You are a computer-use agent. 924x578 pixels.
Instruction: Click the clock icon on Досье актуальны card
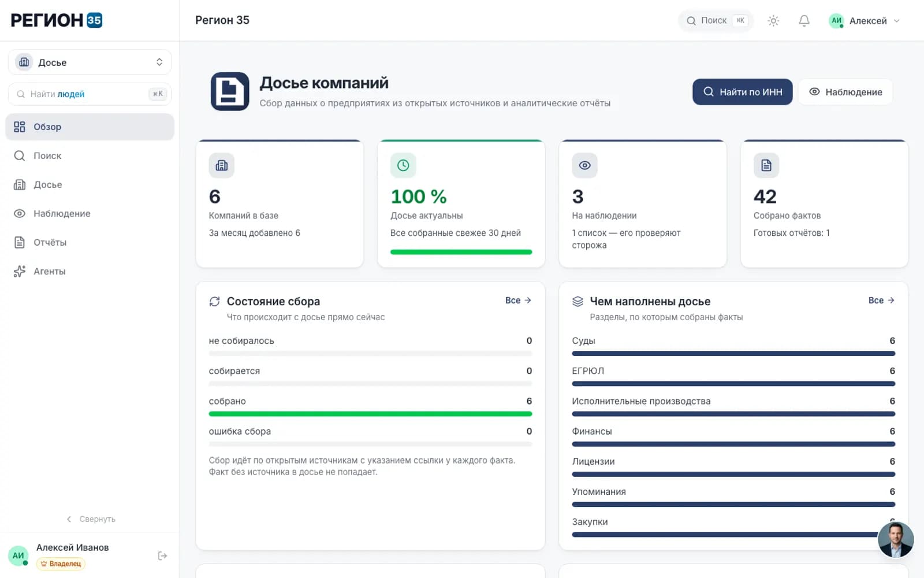pyautogui.click(x=403, y=165)
